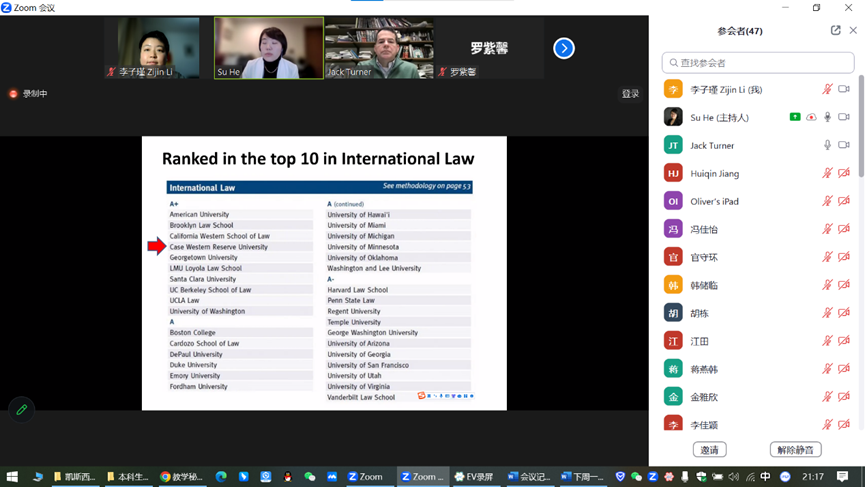
Task: Open the Windows Start menu
Action: (x=12, y=477)
